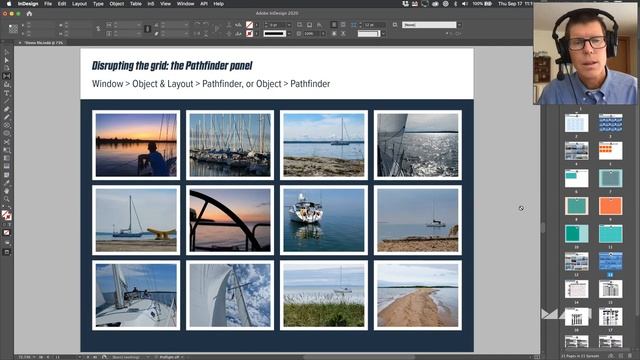The image size is (640, 360).
Task: Toggle constrain scaling proportions chain
Action: click(147, 29)
